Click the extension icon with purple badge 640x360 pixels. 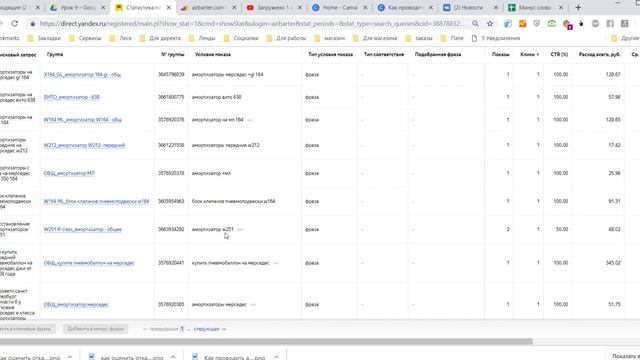[567, 24]
